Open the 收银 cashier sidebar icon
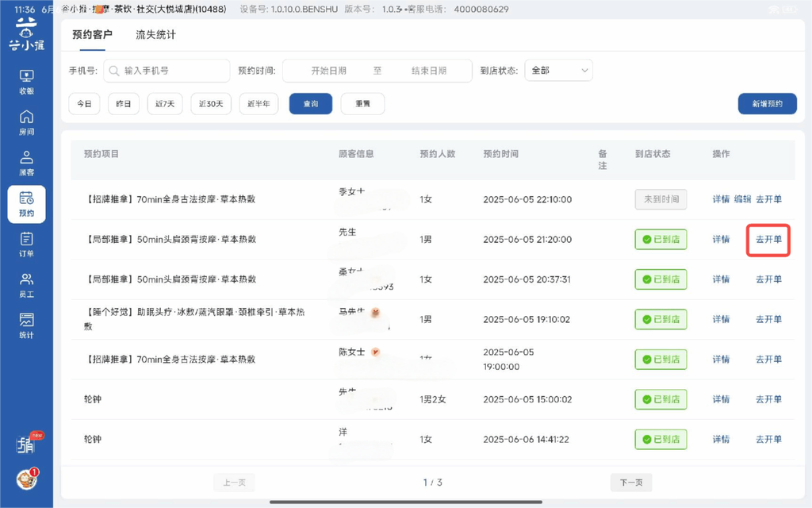 [x=26, y=82]
